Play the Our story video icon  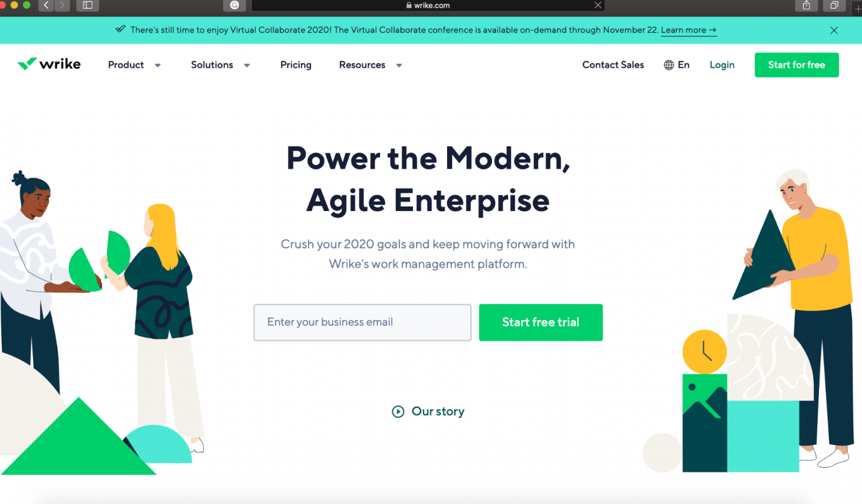coord(398,412)
